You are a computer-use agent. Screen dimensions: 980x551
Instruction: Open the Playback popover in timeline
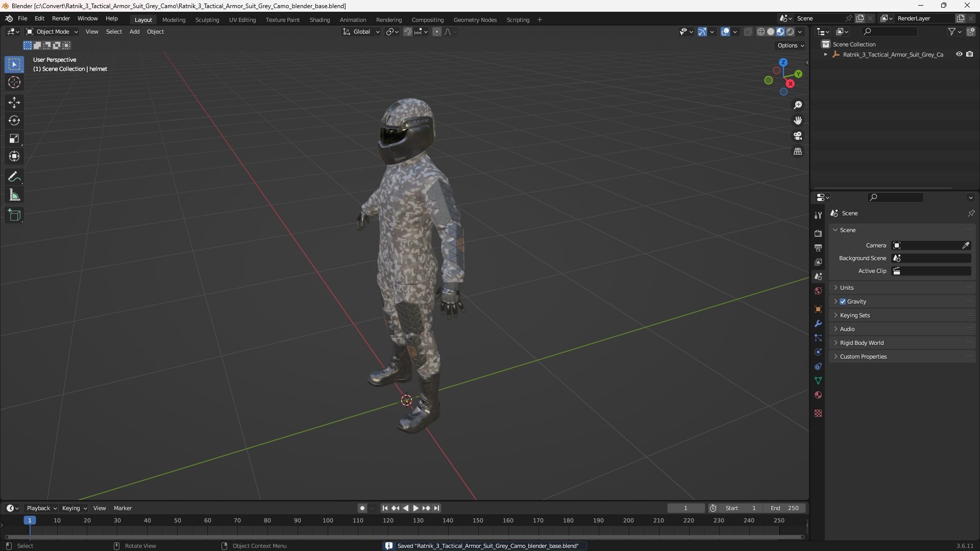[41, 508]
